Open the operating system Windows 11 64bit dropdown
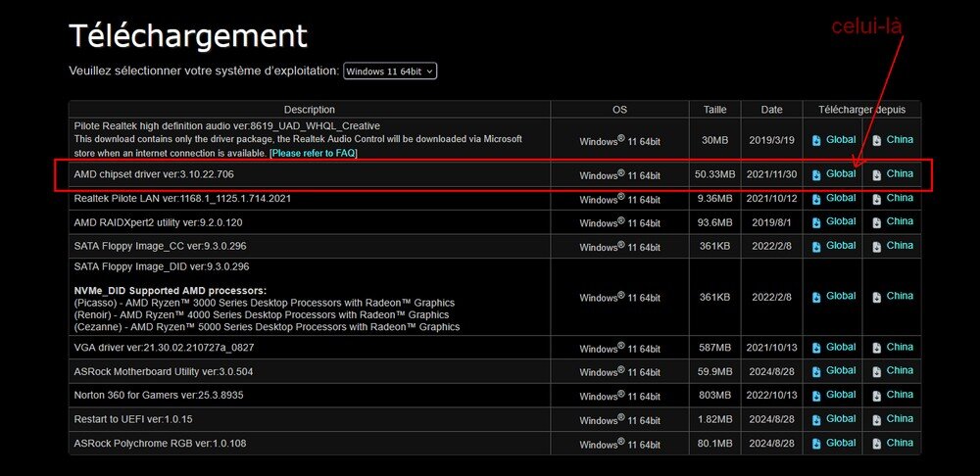Screen dimensions: 980x476 point(390,71)
